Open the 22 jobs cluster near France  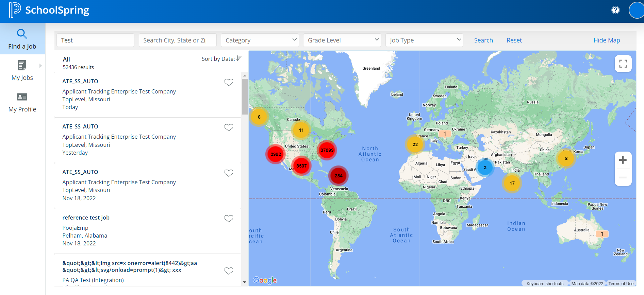tap(415, 144)
